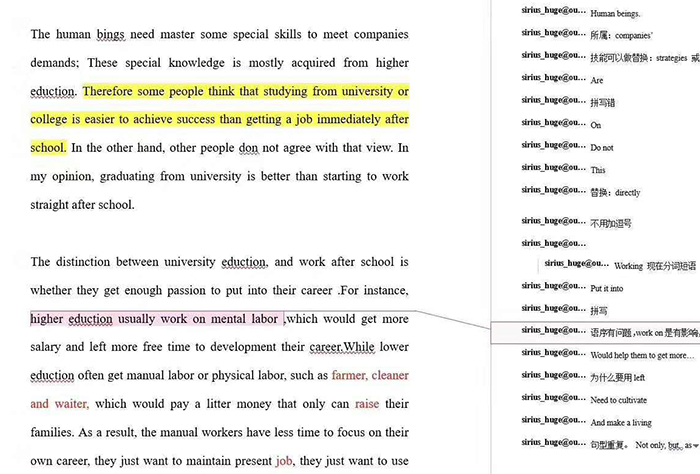Click the red word 'job,' in last paragraph
Viewport: 700px width, 474px height.
[x=283, y=461]
